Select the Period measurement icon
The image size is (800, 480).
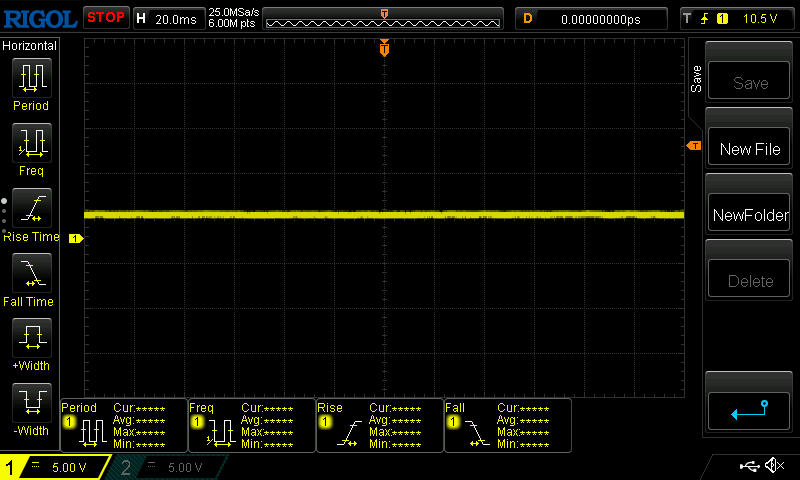click(32, 78)
